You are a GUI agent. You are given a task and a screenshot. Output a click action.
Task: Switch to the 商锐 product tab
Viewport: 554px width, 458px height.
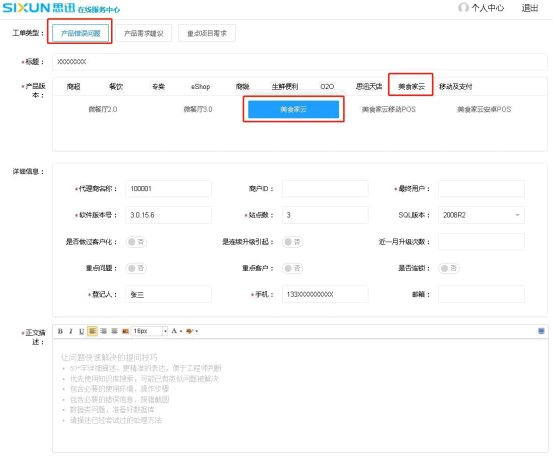tap(243, 87)
